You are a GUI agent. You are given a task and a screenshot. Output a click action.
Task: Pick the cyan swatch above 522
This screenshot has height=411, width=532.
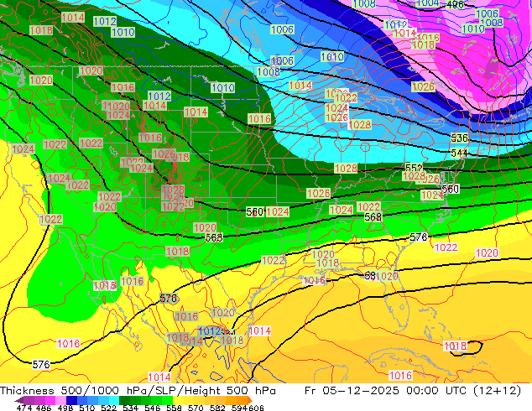point(114,401)
